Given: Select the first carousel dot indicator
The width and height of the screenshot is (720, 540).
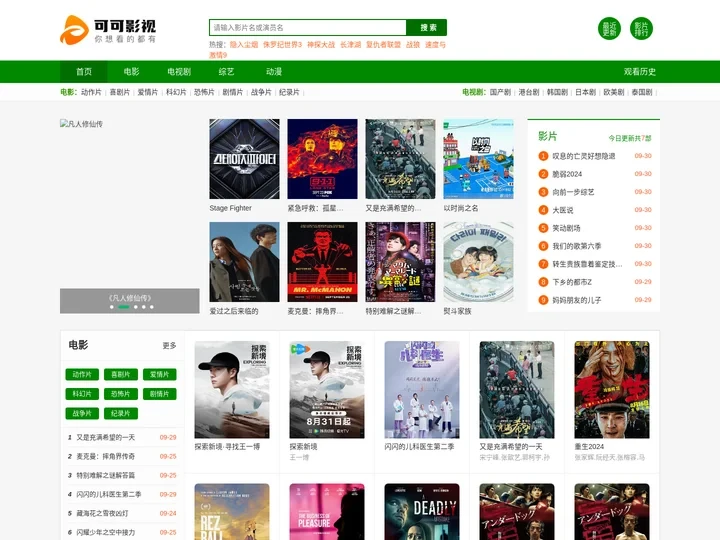Looking at the screenshot, I should click(x=112, y=307).
